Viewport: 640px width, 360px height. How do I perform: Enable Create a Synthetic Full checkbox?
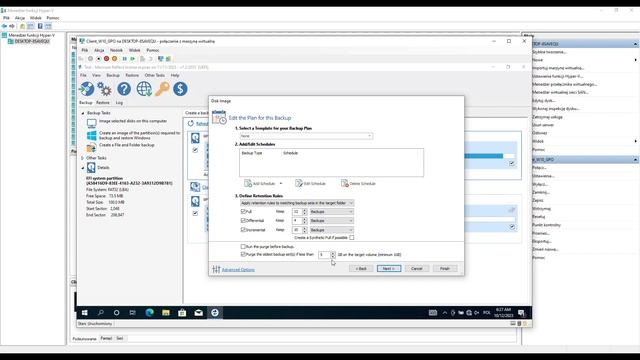point(352,238)
